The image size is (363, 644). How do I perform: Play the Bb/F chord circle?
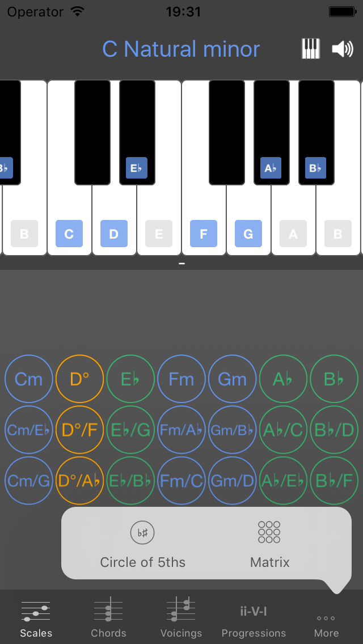pos(334,481)
